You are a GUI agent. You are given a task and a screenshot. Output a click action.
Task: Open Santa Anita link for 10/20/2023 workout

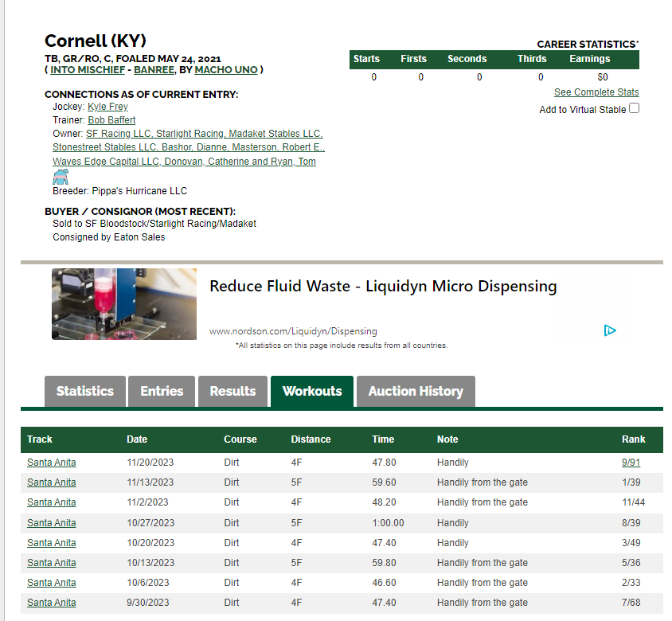[x=52, y=542]
